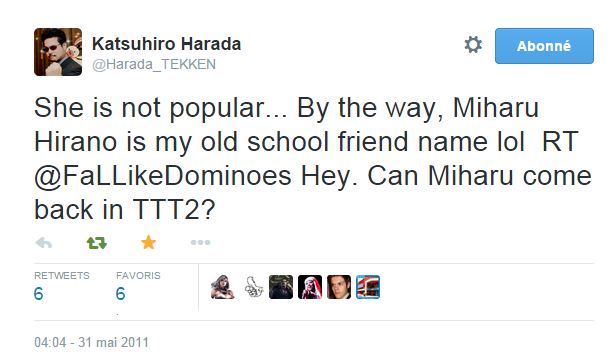The image size is (614, 360).
Task: View the retweets count of 6
Action: coord(38,294)
